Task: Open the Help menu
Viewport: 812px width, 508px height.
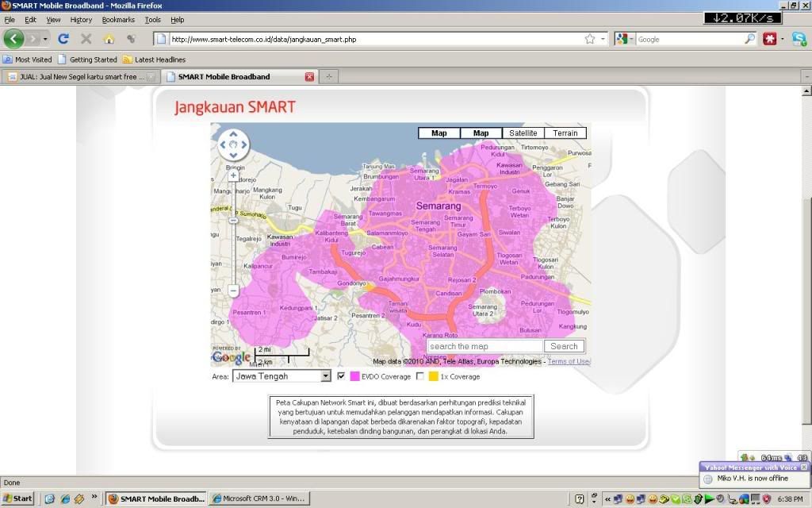Action: [x=177, y=20]
